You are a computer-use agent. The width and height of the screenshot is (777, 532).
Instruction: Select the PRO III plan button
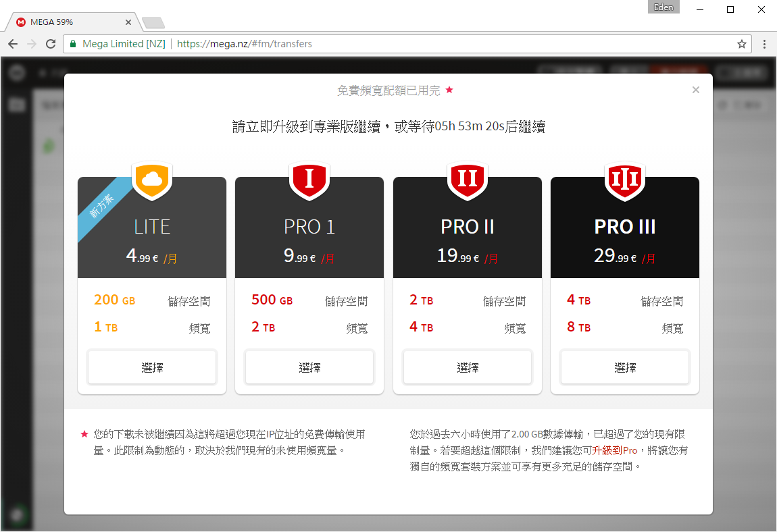625,367
